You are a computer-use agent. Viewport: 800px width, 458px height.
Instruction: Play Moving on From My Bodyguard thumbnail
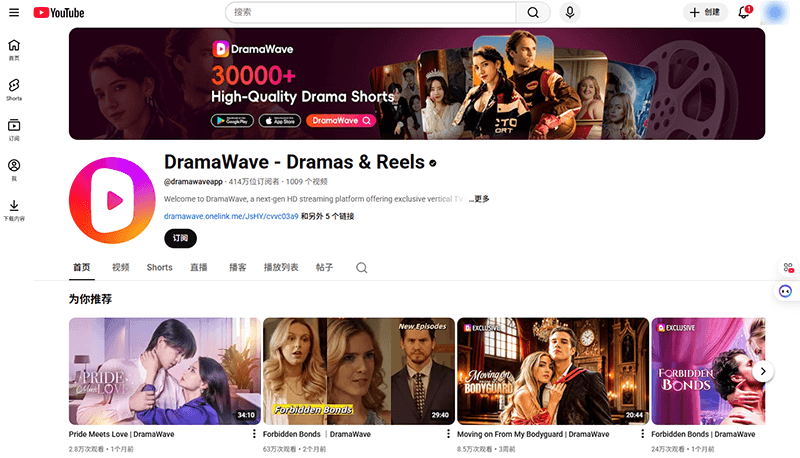coord(553,371)
